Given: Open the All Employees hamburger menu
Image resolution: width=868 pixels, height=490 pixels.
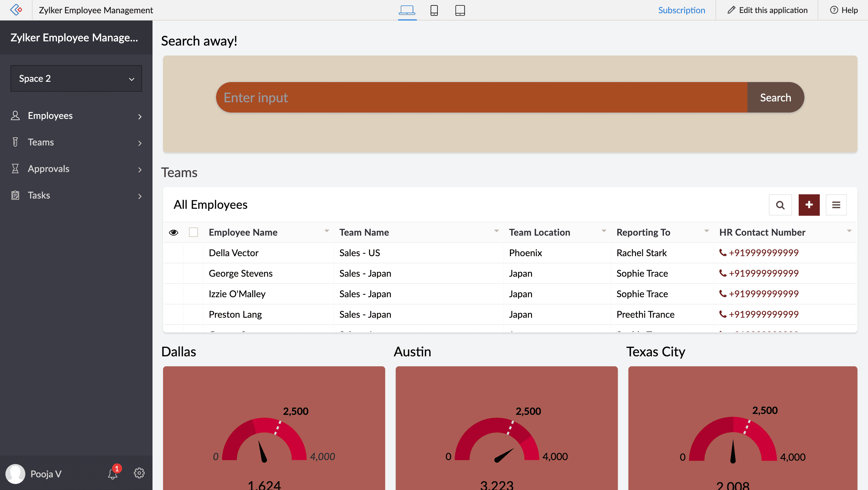Looking at the screenshot, I should (836, 205).
